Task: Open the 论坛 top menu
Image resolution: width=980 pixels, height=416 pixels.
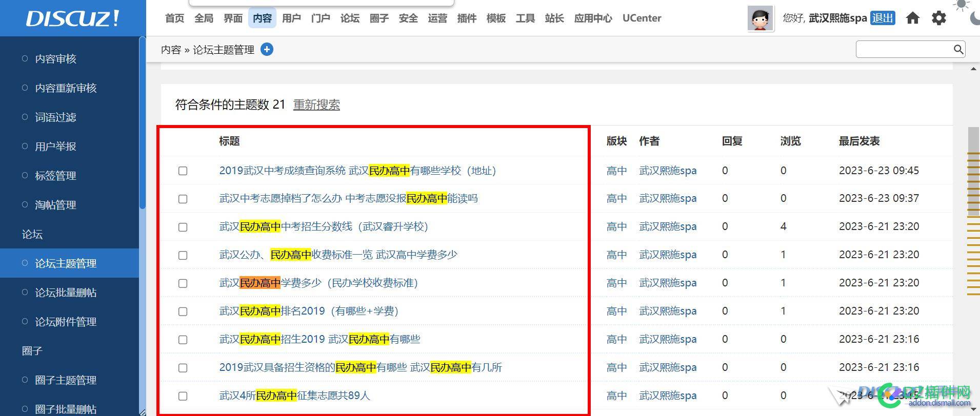Action: point(350,18)
